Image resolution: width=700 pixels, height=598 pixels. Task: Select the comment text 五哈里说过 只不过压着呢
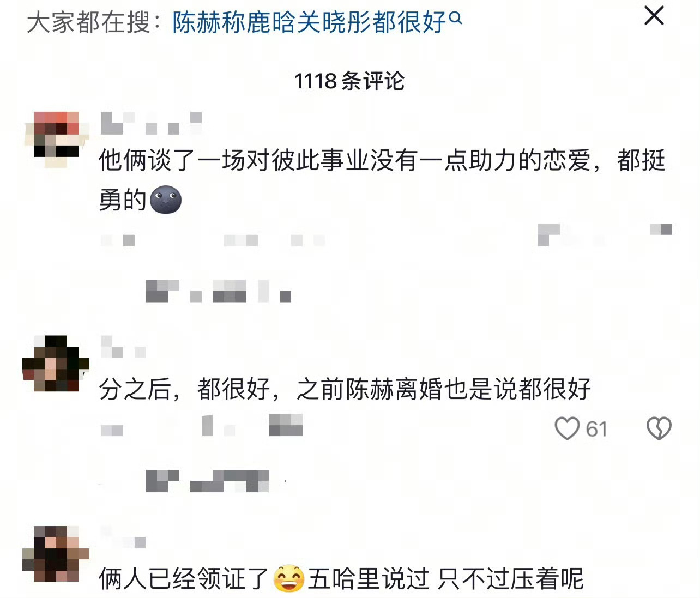[445, 579]
